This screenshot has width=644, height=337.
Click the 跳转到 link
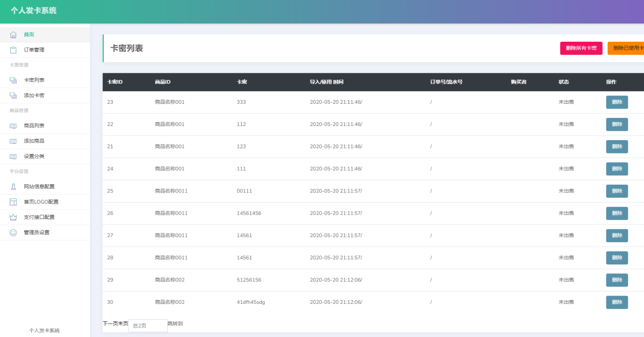(175, 324)
